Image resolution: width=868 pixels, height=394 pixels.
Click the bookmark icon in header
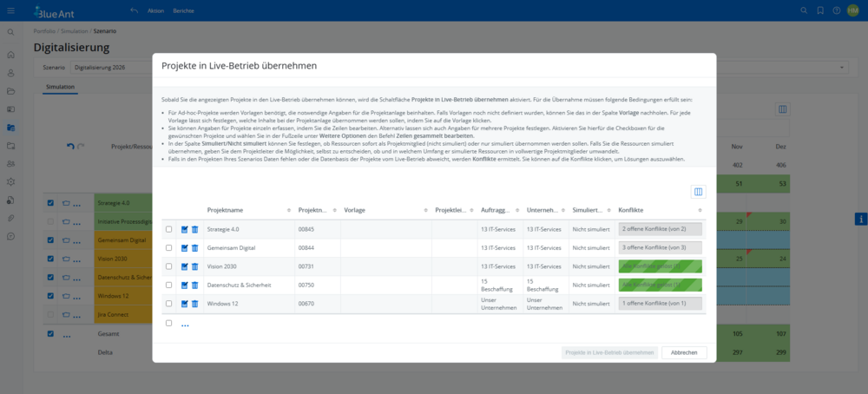pos(820,10)
